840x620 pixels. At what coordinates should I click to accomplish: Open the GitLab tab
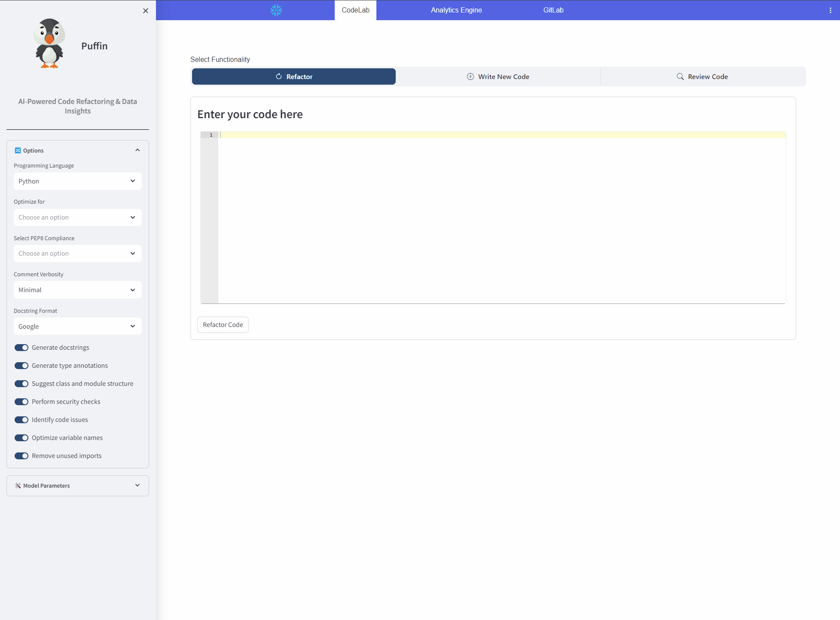(x=553, y=10)
